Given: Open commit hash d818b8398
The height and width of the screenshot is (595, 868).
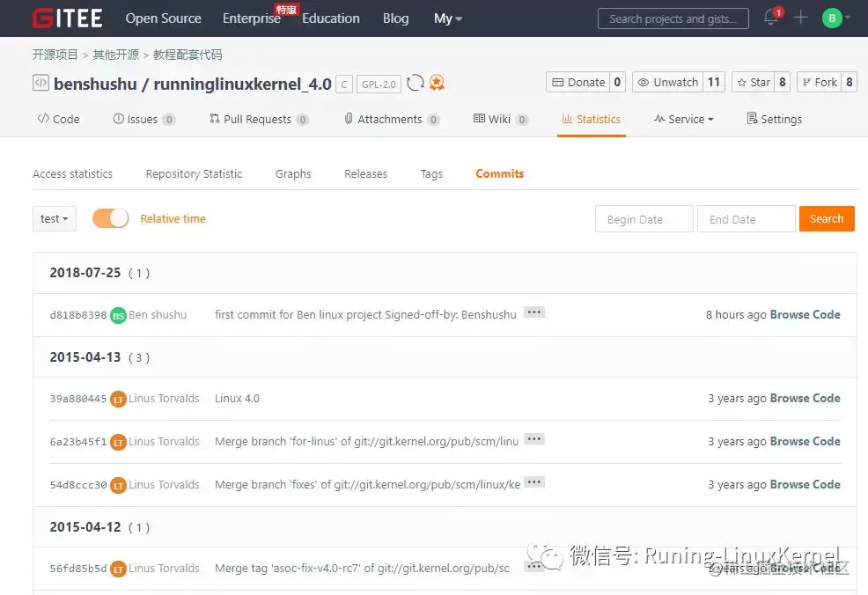Looking at the screenshot, I should pyautogui.click(x=78, y=315).
